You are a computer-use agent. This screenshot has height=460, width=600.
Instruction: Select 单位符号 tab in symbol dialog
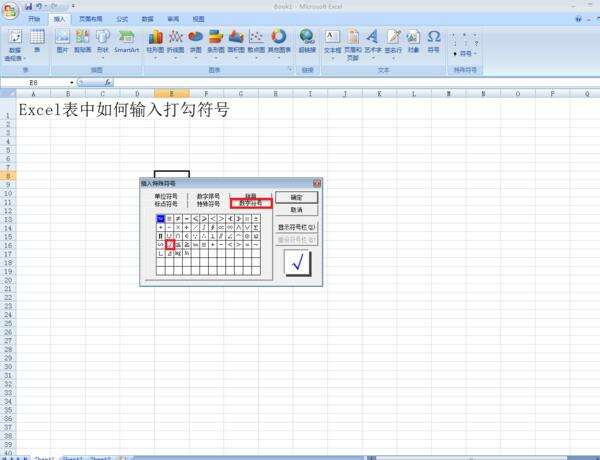pyautogui.click(x=166, y=196)
